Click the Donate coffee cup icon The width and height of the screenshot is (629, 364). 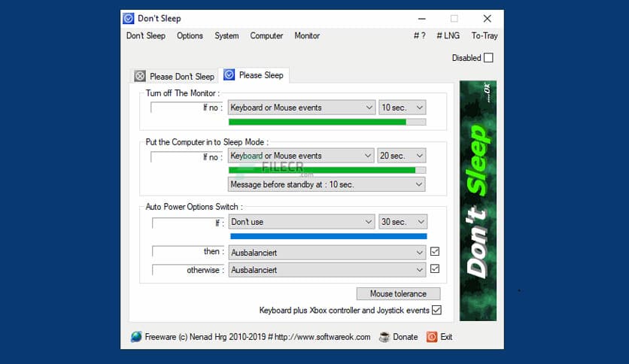(x=384, y=337)
